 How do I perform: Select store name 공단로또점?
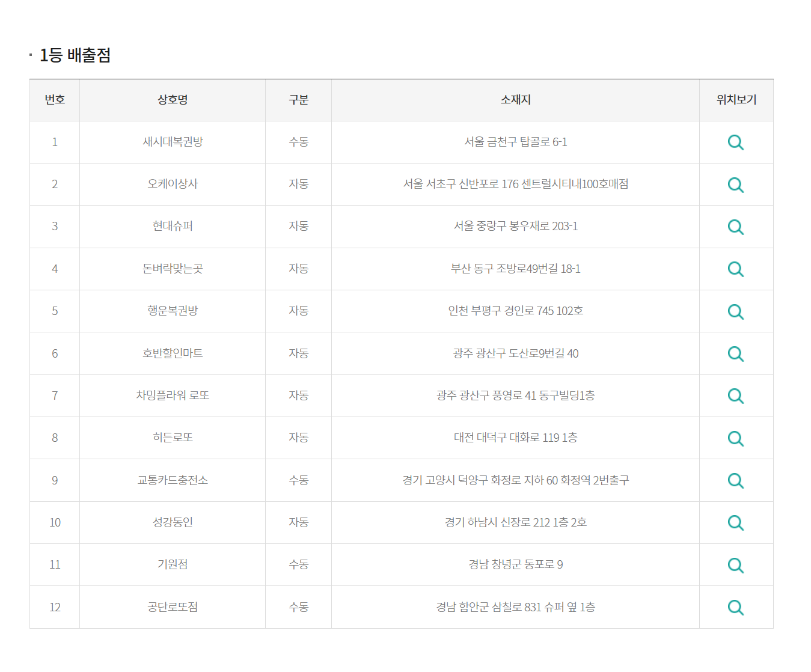[173, 607]
